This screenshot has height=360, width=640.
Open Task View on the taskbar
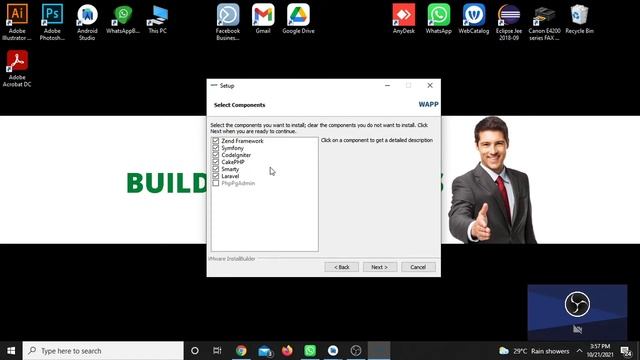(217, 351)
